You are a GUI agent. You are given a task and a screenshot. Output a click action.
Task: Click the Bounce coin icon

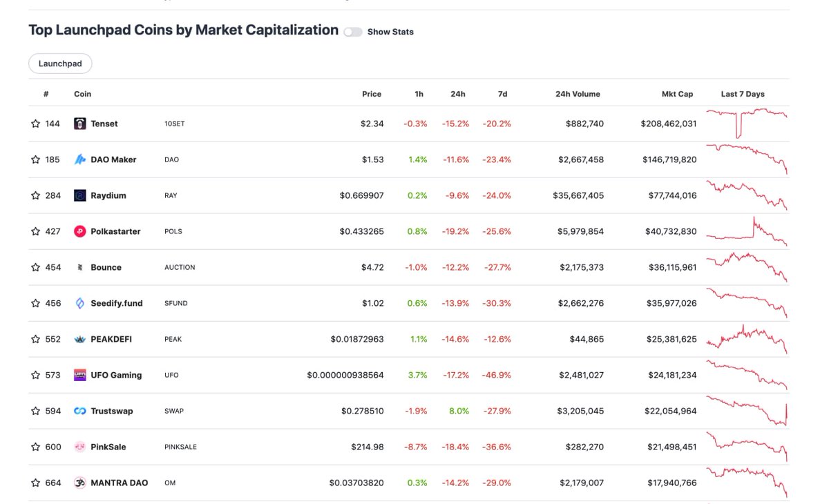tap(80, 267)
